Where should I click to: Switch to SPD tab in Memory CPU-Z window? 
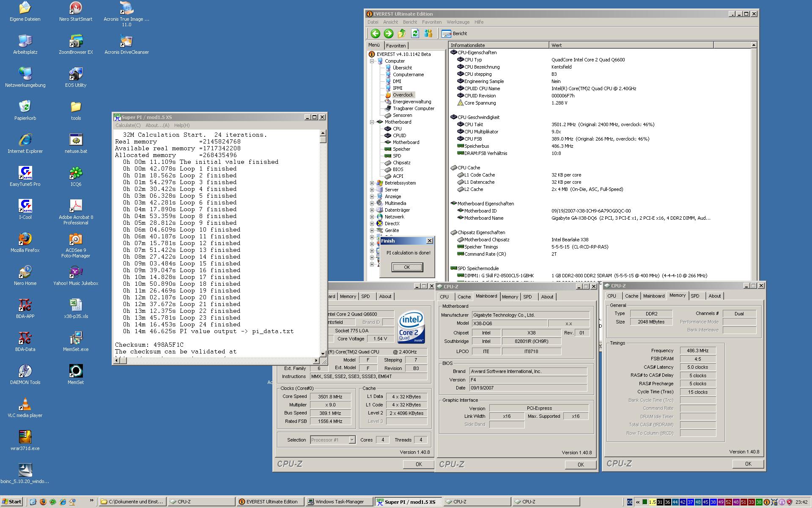pos(695,296)
